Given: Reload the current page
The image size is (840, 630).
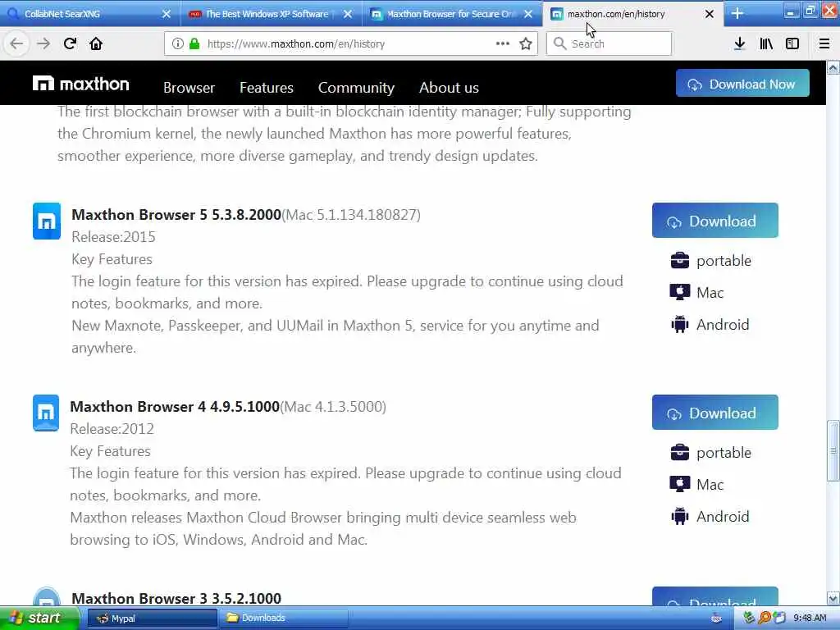Looking at the screenshot, I should tap(70, 43).
